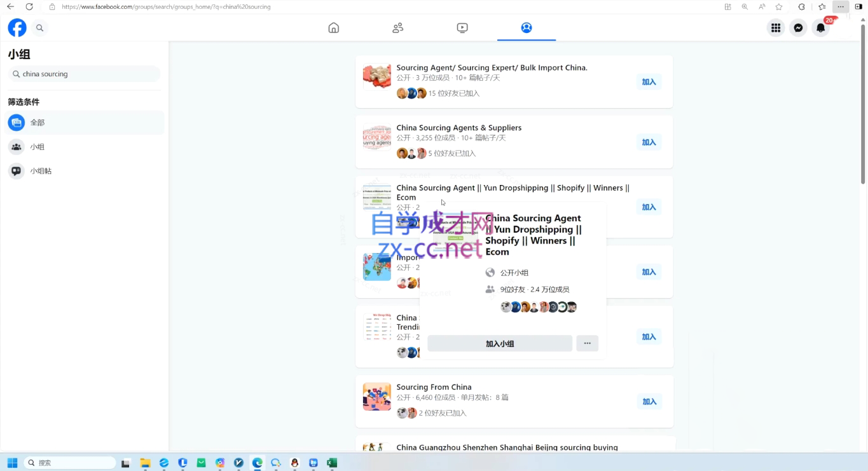Open File Explorer from taskbar

pyautogui.click(x=145, y=463)
